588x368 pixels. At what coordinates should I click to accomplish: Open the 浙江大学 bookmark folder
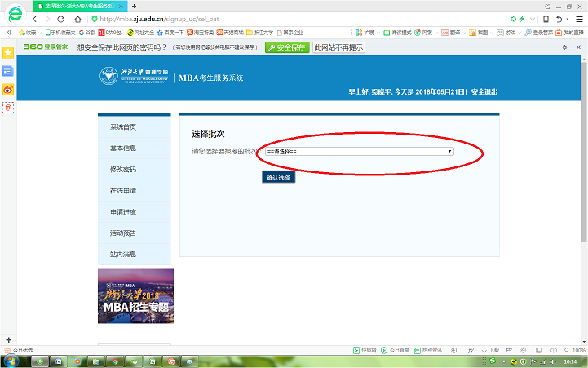pyautogui.click(x=260, y=33)
